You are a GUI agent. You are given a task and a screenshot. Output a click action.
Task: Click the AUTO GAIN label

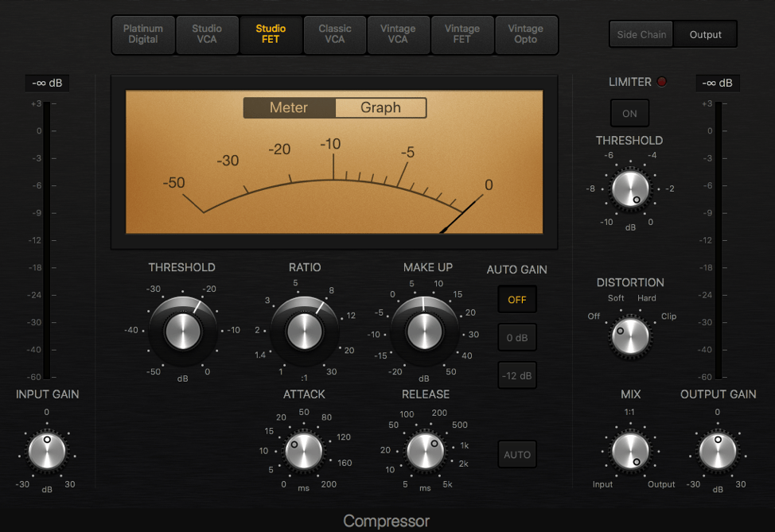[517, 270]
